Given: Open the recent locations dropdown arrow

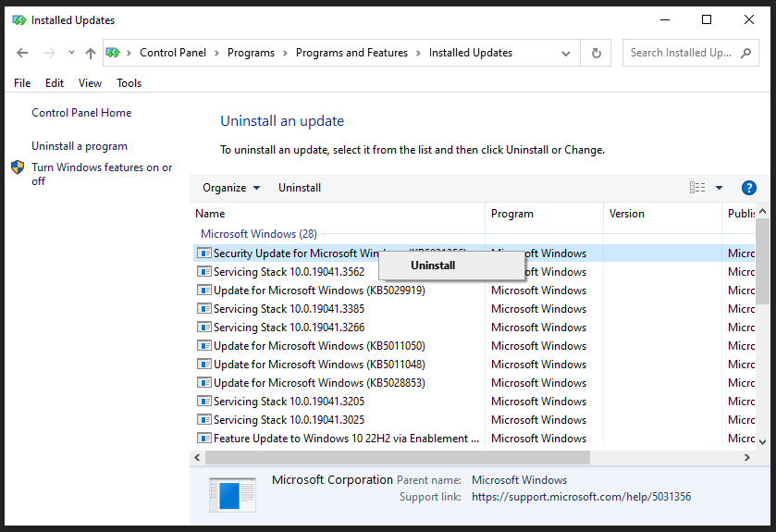Looking at the screenshot, I should pos(71,54).
